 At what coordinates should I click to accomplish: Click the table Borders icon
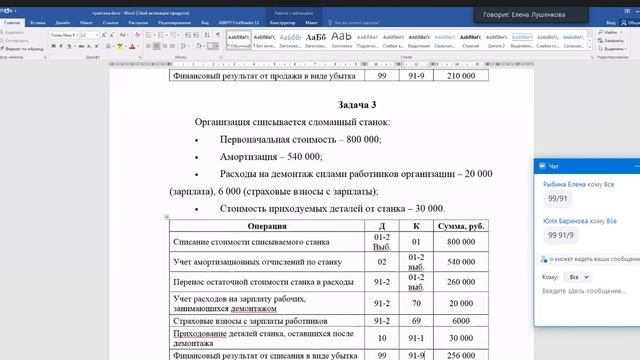click(x=211, y=46)
